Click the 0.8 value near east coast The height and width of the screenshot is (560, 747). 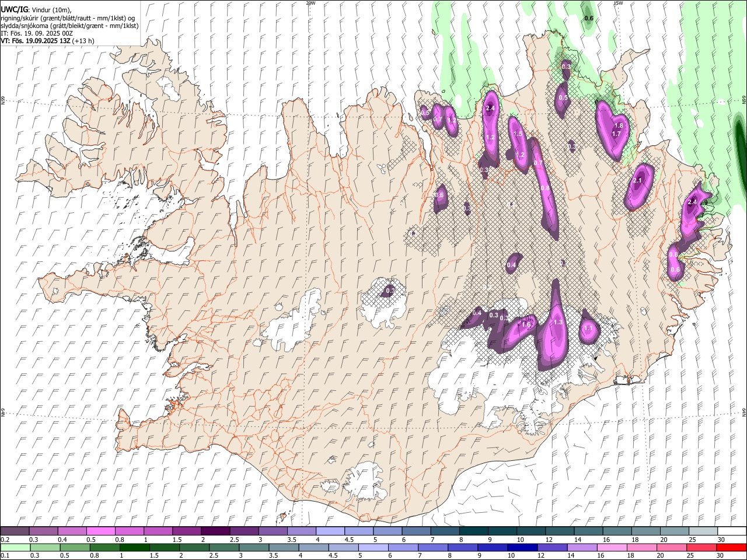pos(673,255)
